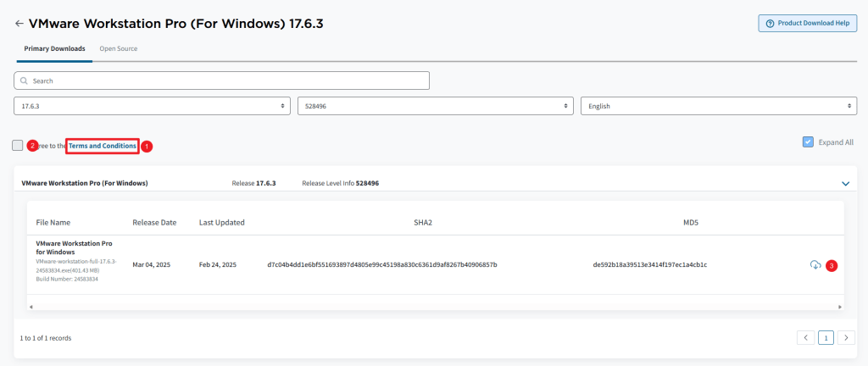
Task: Click the Build Number: 24583834 text
Action: tap(67, 279)
